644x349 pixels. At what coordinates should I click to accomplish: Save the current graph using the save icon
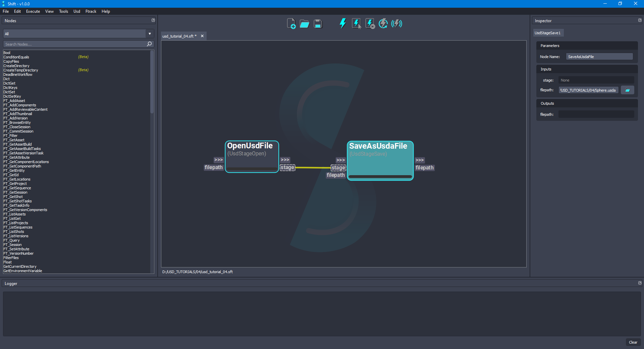coord(317,23)
